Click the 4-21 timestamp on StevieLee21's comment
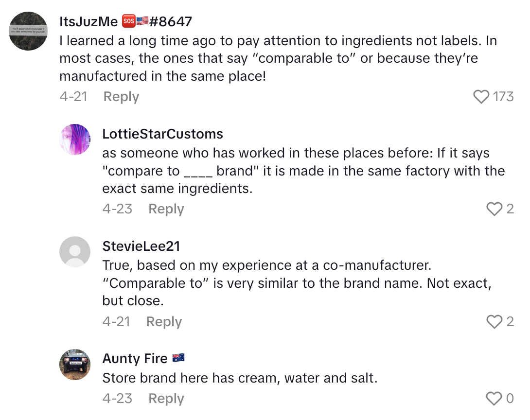530x420 pixels. pos(117,321)
